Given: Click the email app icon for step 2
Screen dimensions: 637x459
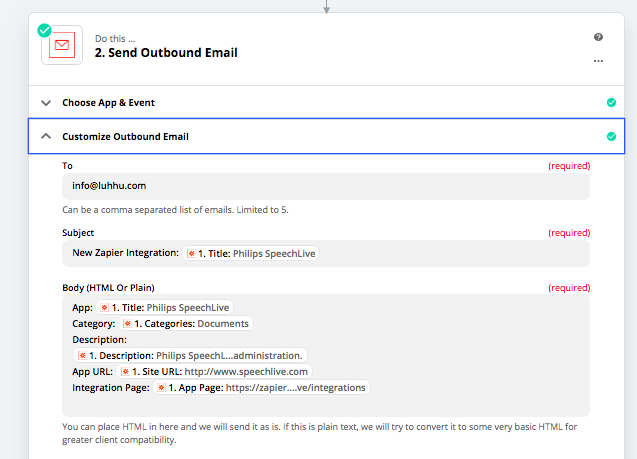Looking at the screenshot, I should point(62,45).
